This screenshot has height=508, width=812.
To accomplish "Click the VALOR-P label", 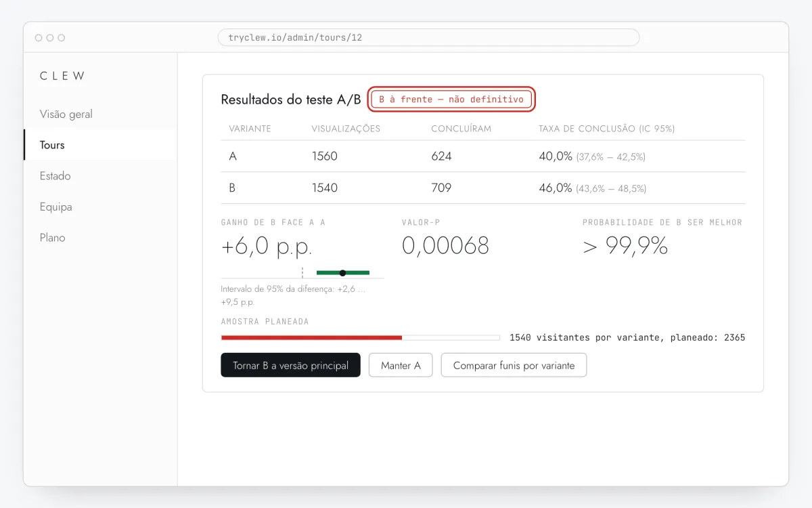I will (x=421, y=222).
